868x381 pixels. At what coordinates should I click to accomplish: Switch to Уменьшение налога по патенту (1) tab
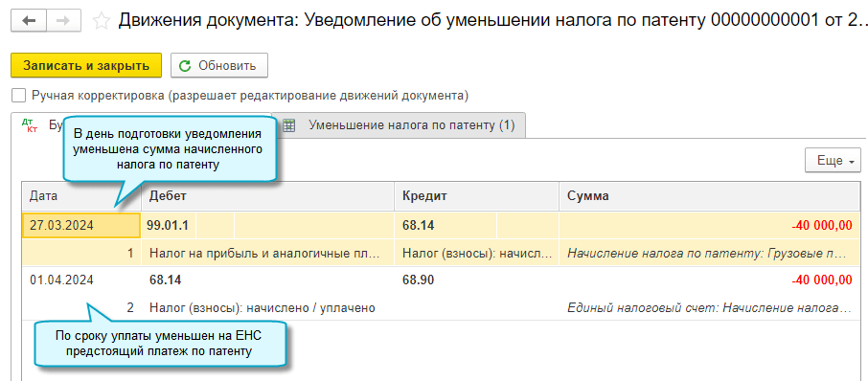[399, 125]
